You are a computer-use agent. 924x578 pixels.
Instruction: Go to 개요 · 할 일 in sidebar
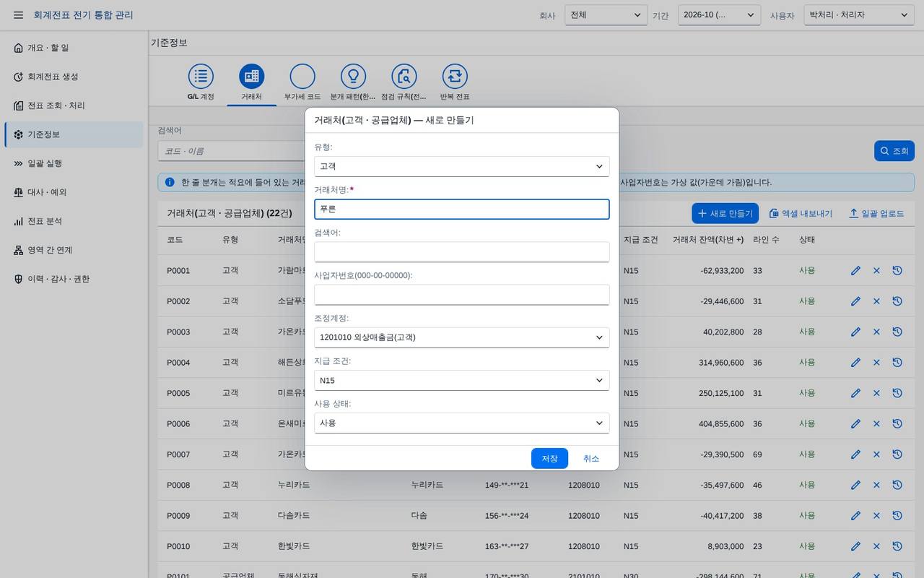[74, 48]
